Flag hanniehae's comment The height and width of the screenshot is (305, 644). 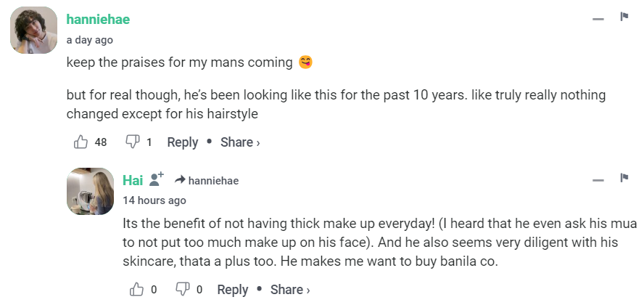coord(624,17)
